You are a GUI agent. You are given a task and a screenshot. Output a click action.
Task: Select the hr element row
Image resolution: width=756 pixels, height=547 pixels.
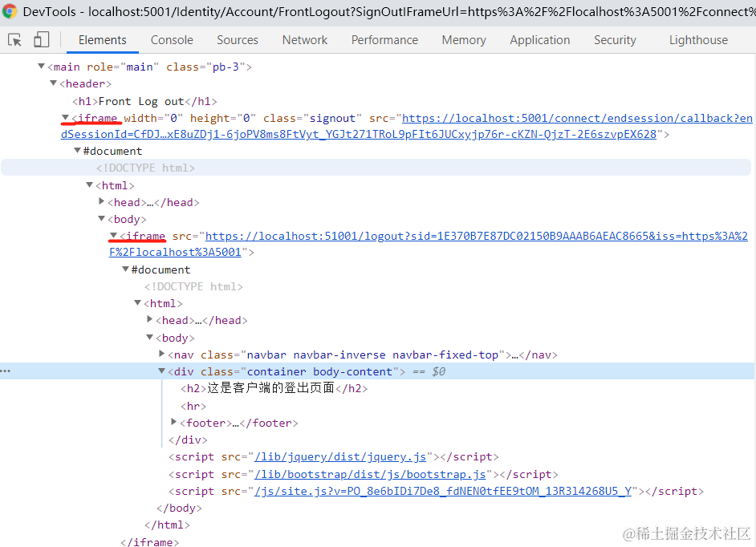193,406
